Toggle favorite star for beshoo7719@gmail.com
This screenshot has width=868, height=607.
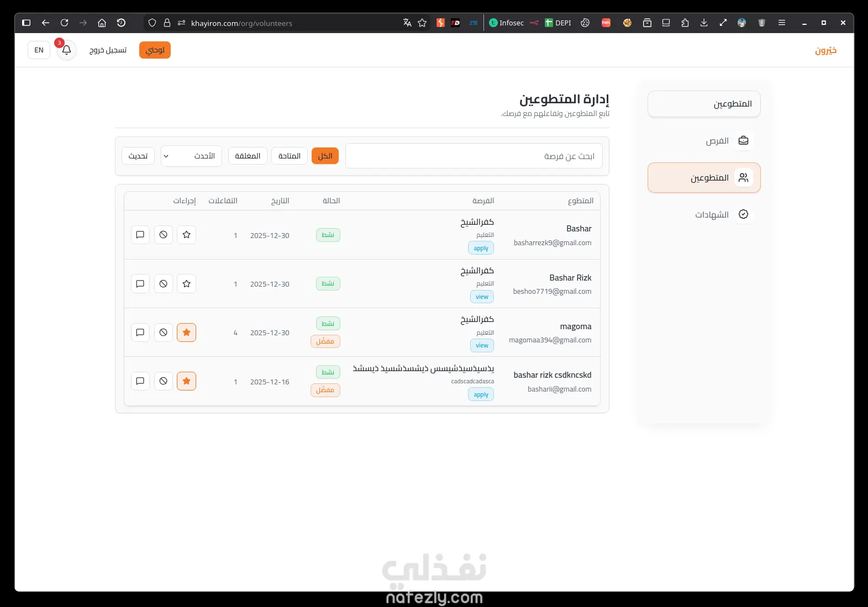coord(187,283)
